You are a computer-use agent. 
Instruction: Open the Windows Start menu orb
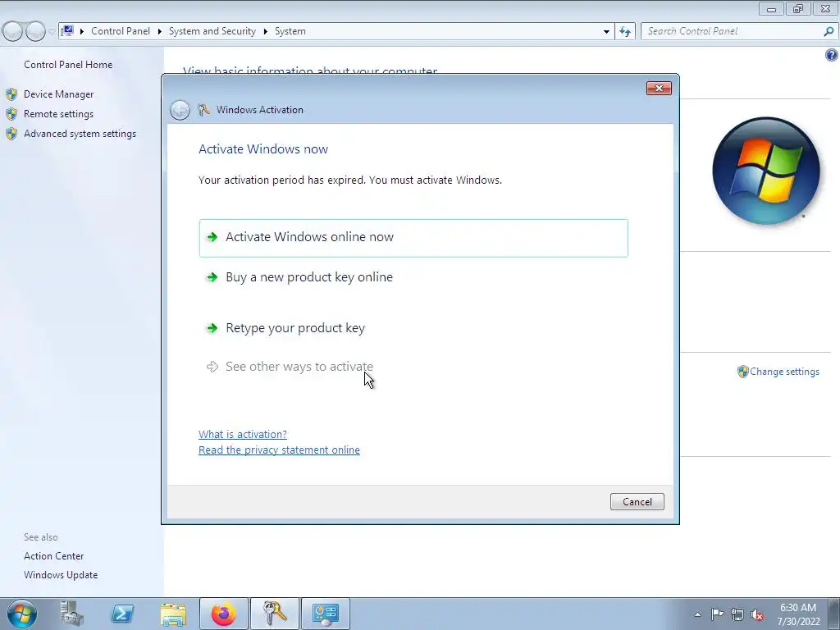point(21,614)
